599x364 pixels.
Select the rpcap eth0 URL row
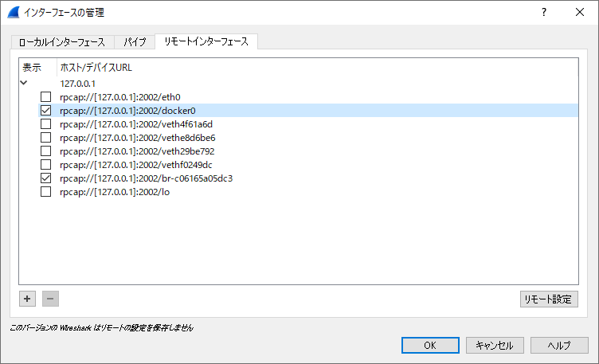(x=308, y=97)
